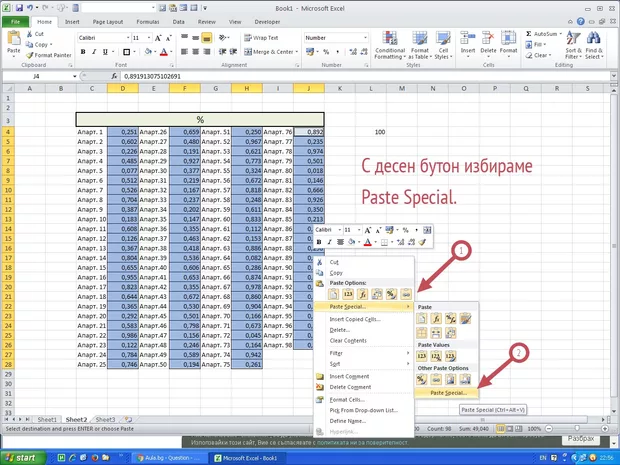Screen dimensions: 620x465
Task: Click the Font Color A on mini toolbar
Action: pos(367,242)
